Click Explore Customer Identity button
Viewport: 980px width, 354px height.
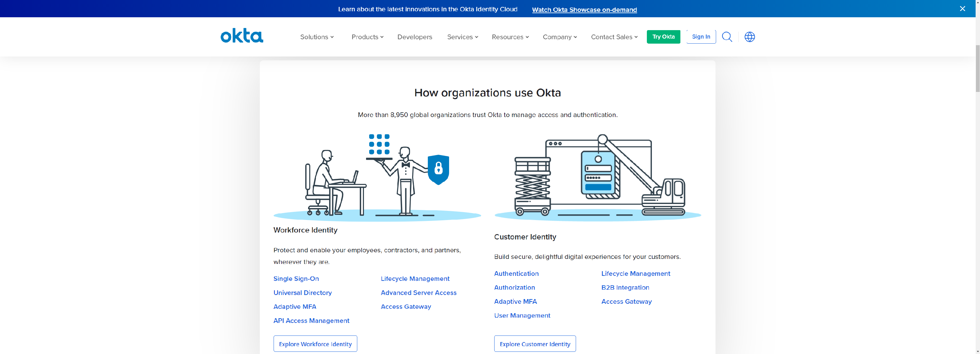tap(535, 344)
